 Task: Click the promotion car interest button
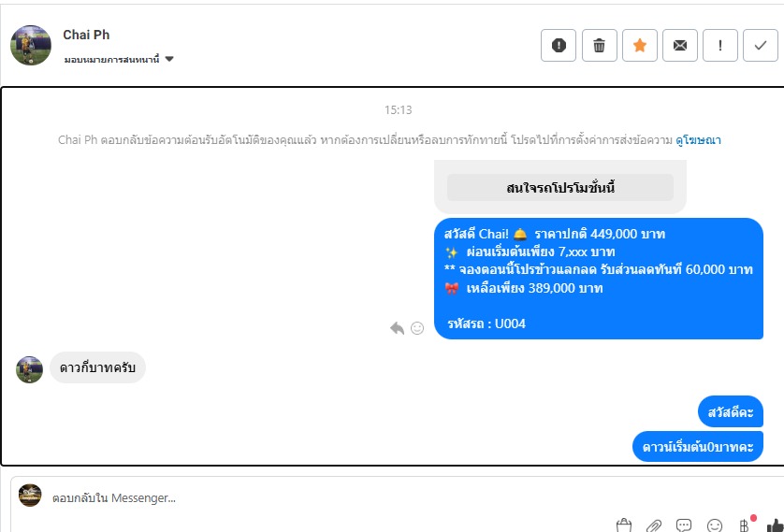click(x=560, y=188)
